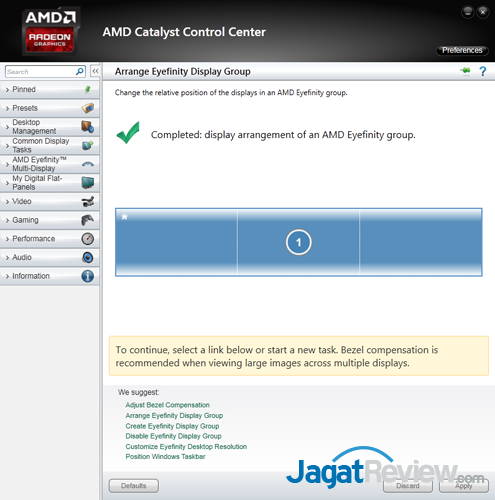This screenshot has width=495, height=500.
Task: Click the Audio speaker icon
Action: pos(87,257)
